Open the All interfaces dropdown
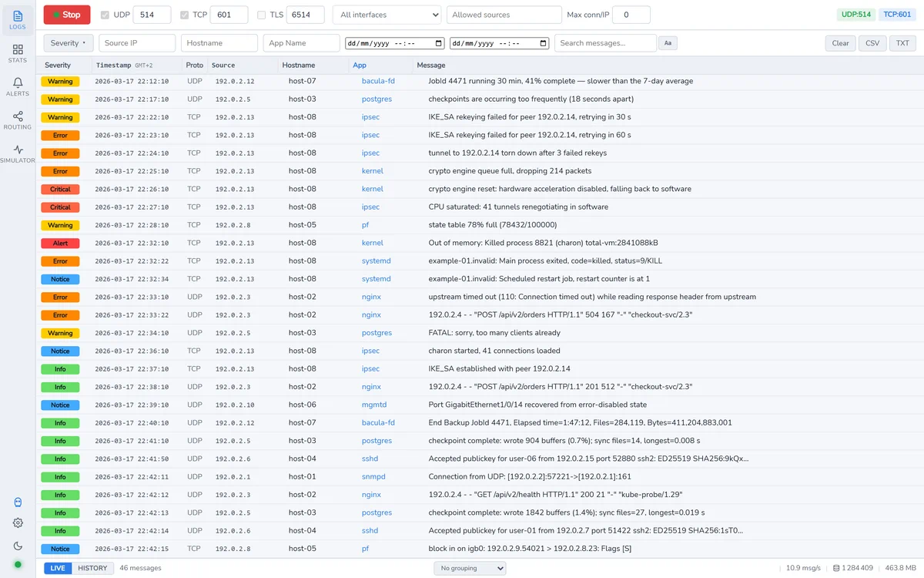 click(387, 15)
